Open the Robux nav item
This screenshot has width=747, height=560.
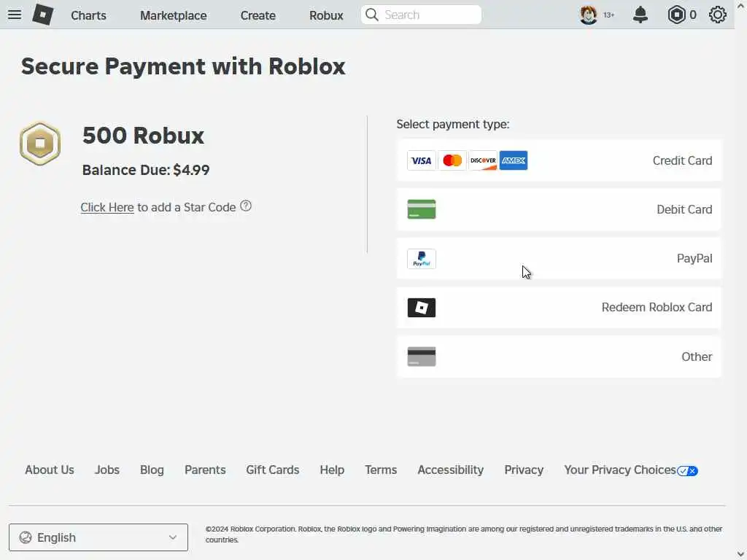click(326, 15)
